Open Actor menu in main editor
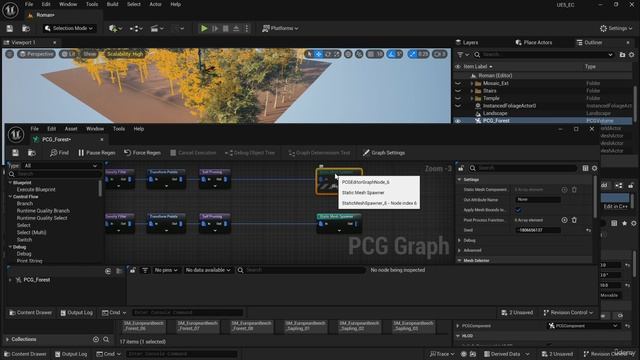The width and height of the screenshot is (640, 360). pyautogui.click(x=156, y=4)
